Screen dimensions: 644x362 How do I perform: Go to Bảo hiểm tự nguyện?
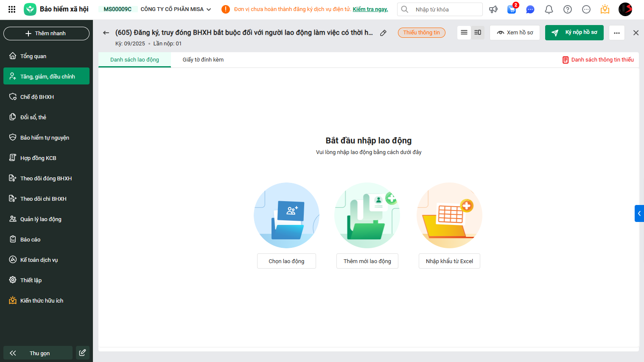pos(46,138)
